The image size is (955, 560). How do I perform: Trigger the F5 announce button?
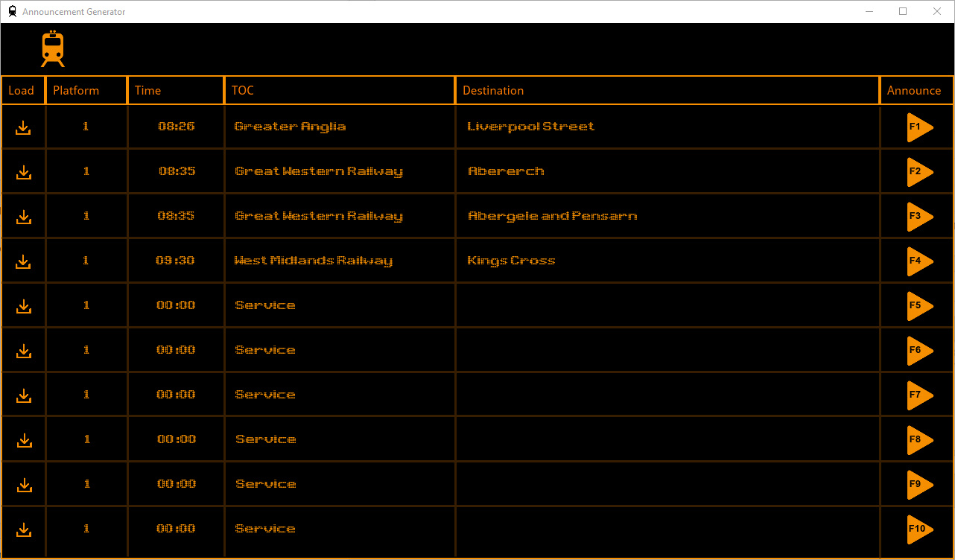(x=920, y=306)
